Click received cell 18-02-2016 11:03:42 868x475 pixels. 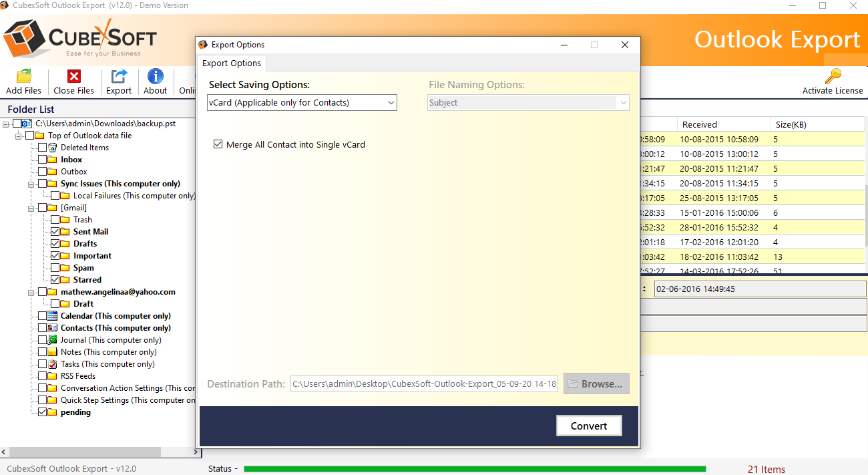[719, 257]
